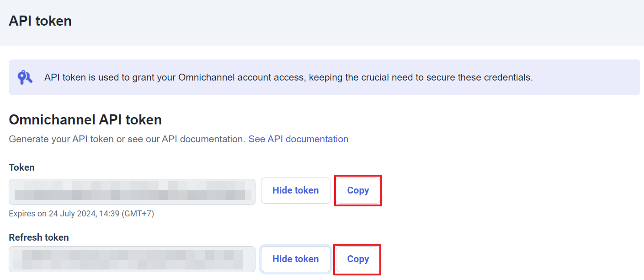Click the info banner message about securing credentials
This screenshot has height=280, width=644.
tap(288, 77)
